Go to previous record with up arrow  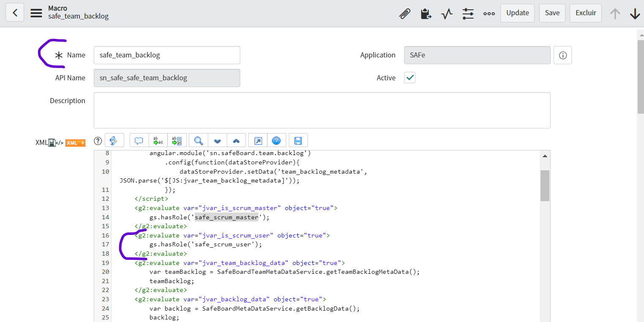(x=615, y=14)
